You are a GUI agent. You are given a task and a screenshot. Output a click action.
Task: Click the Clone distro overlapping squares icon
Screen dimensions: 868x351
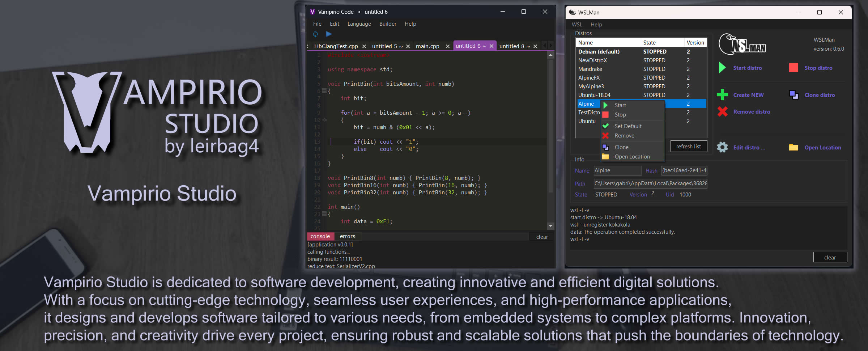click(793, 95)
